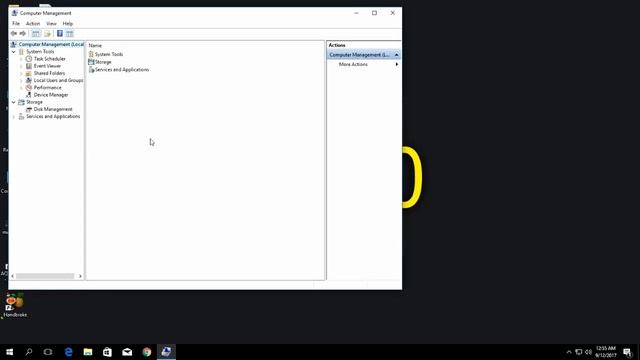Viewport: 640px width, 360px height.
Task: Click the taskbar clock and date
Action: [x=606, y=352]
